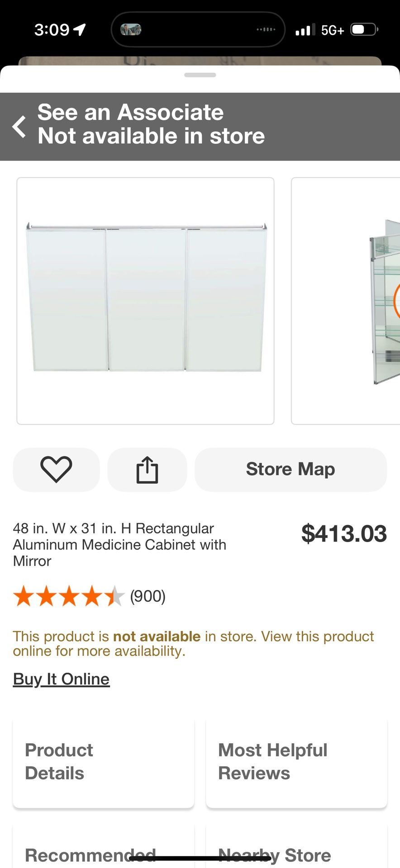The height and width of the screenshot is (868, 400).
Task: Tap the sheet drag handle
Action: (x=200, y=75)
